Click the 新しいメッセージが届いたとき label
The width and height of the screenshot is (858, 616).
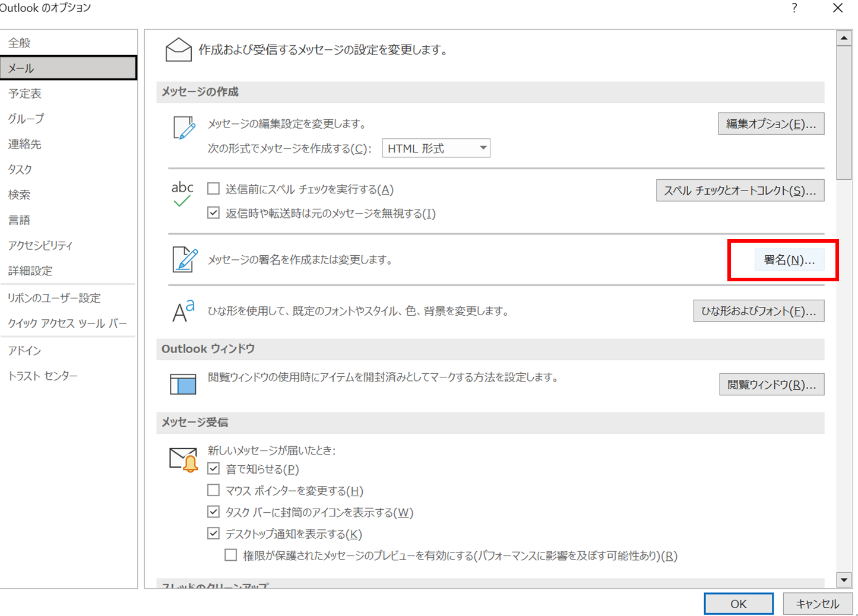pyautogui.click(x=271, y=450)
